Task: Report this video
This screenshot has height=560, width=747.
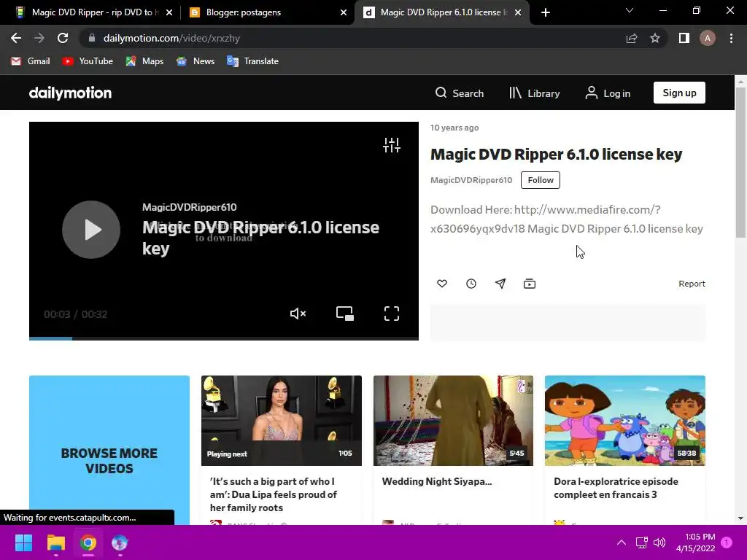Action: [x=692, y=284]
